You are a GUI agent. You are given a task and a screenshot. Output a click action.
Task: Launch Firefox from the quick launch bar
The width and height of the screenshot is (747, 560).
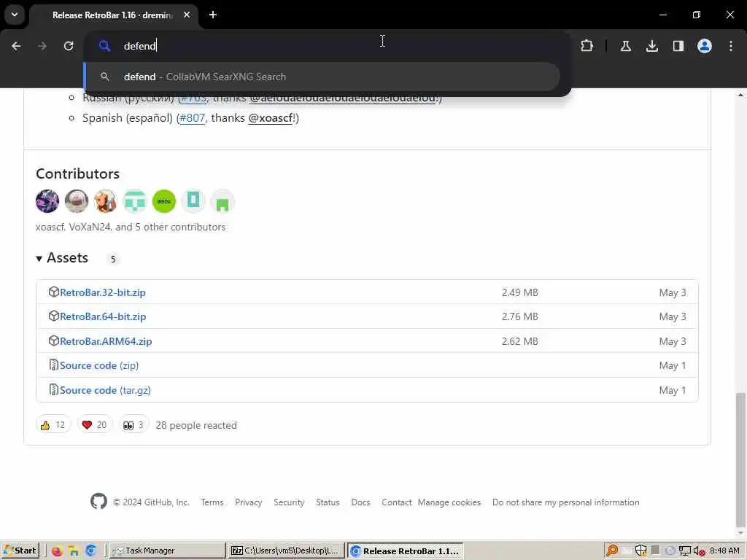(x=57, y=551)
